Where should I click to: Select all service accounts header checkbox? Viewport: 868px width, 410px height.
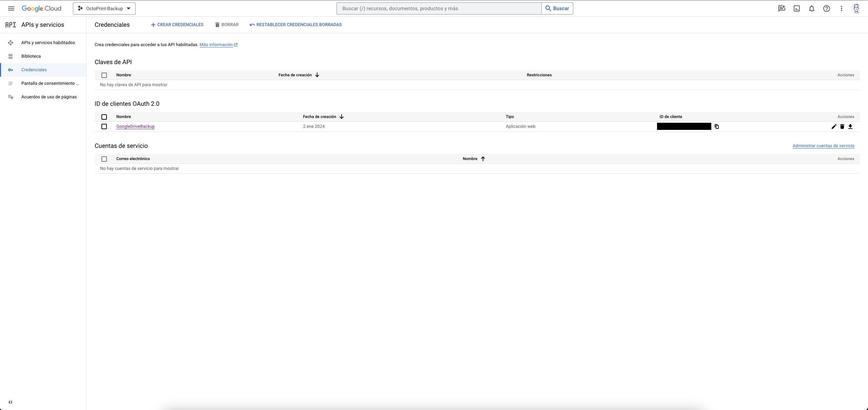[x=104, y=159]
